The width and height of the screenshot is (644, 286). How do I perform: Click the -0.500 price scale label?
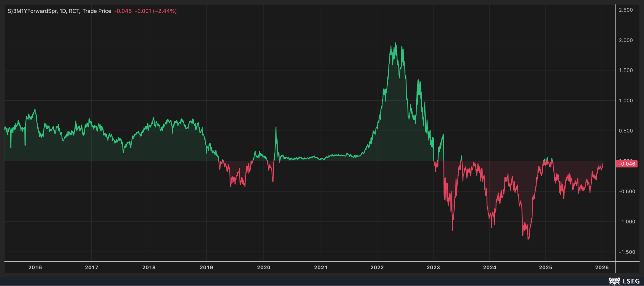pyautogui.click(x=627, y=192)
